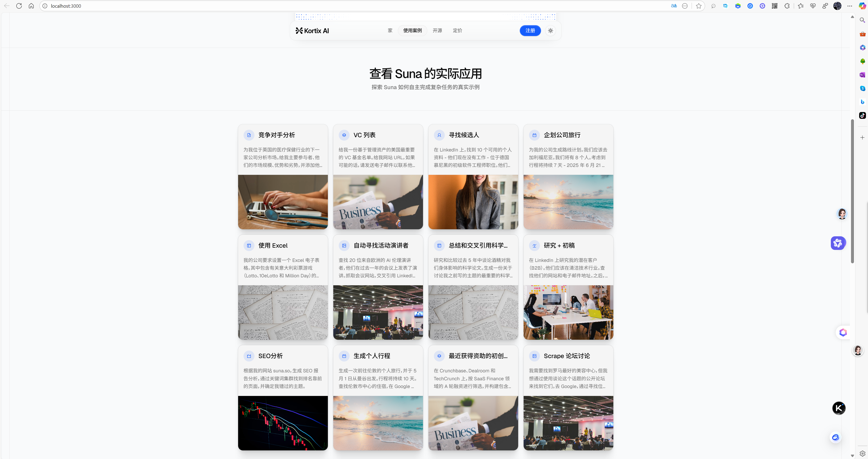Click the browser translate icon in address bar
This screenshot has height=459, width=868.
tap(674, 6)
